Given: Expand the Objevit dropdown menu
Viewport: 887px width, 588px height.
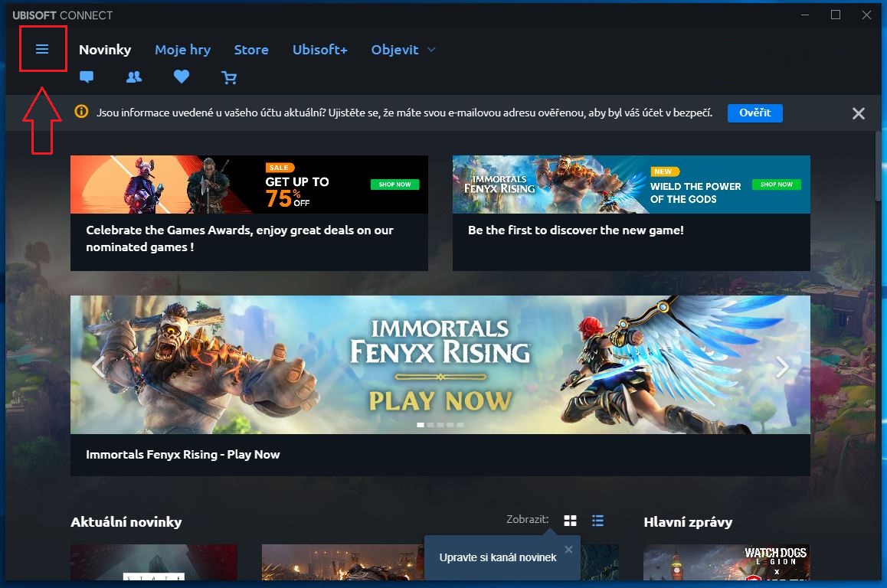Looking at the screenshot, I should tap(404, 50).
